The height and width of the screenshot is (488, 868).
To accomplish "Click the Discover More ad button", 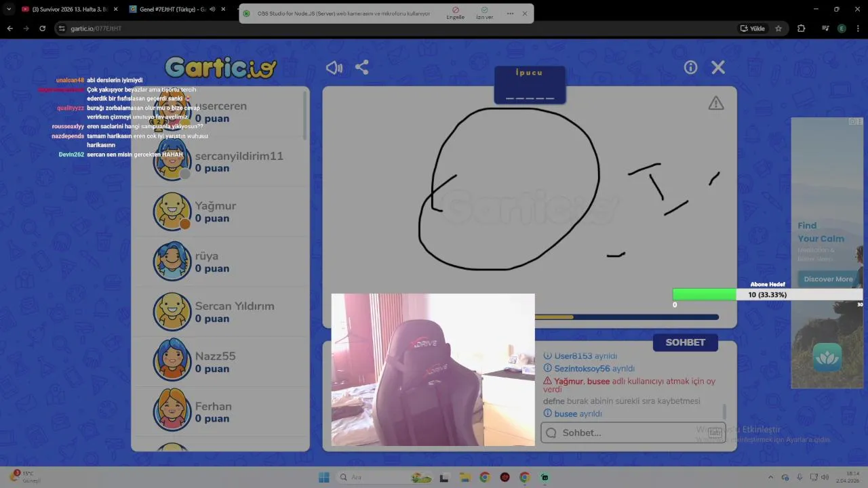I will point(828,279).
